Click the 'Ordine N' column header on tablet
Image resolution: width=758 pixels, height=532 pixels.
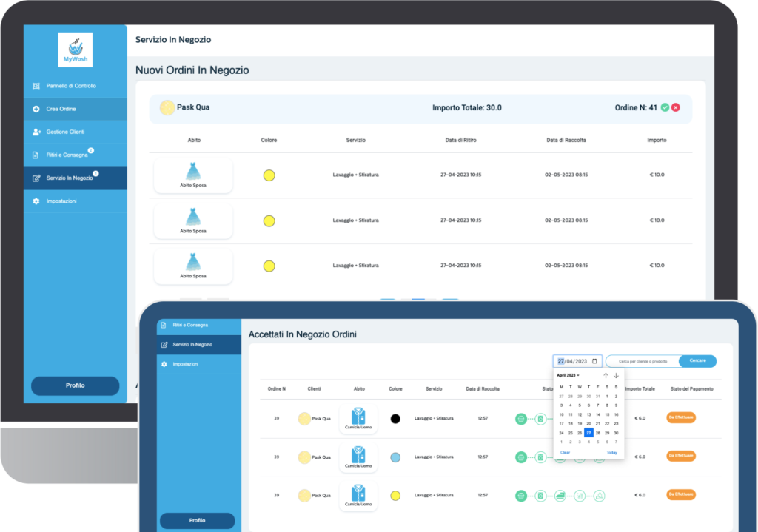tap(277, 389)
